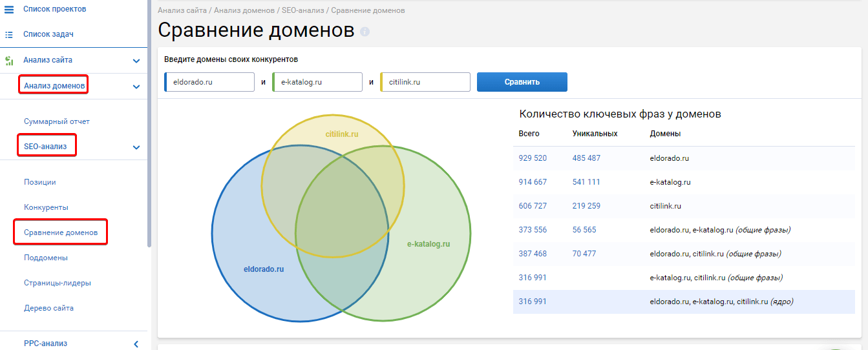This screenshot has height=350, width=868.
Task: Open 316 991 link for e-katalog.ru, citilink.ru
Action: [x=533, y=278]
